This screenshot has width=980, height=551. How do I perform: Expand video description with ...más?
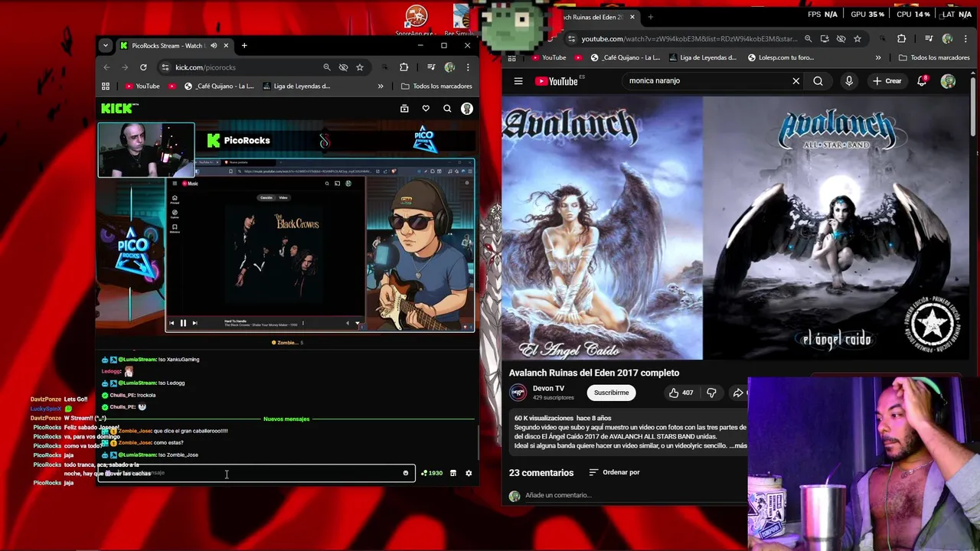740,445
